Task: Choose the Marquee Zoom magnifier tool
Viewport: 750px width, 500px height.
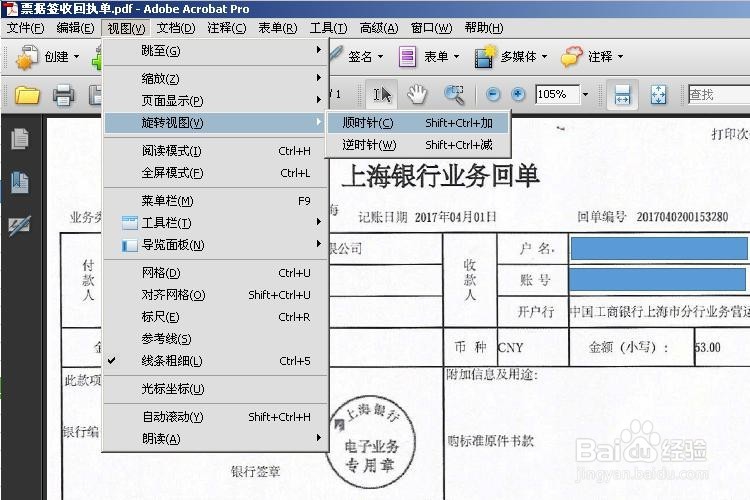Action: point(453,94)
